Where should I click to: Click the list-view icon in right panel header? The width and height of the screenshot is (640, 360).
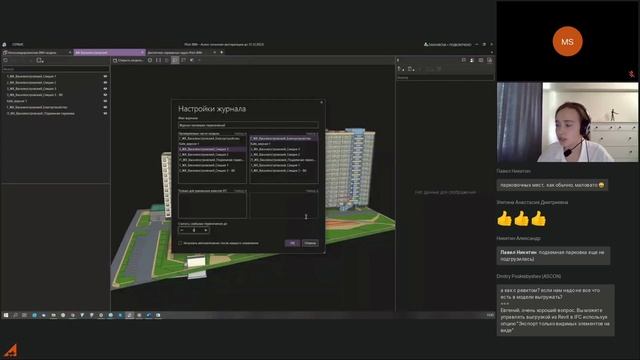(x=464, y=60)
